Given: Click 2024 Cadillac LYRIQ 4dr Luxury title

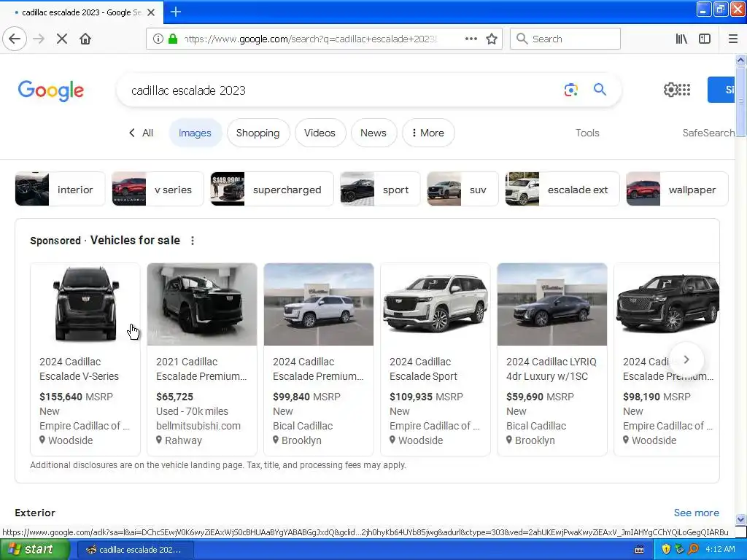Looking at the screenshot, I should 551,368.
